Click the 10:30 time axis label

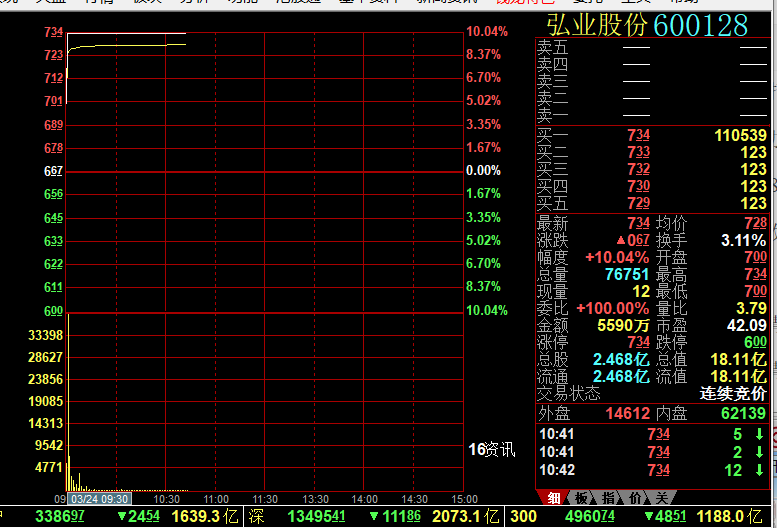coord(166,499)
